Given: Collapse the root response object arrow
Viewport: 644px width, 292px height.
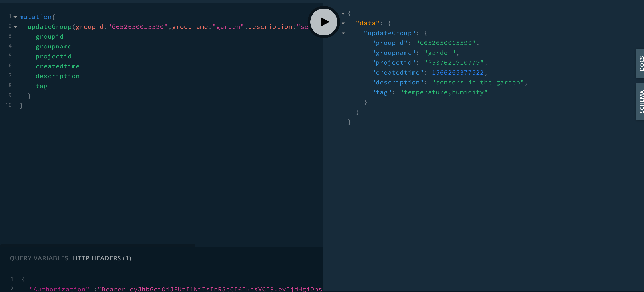Looking at the screenshot, I should coord(343,13).
